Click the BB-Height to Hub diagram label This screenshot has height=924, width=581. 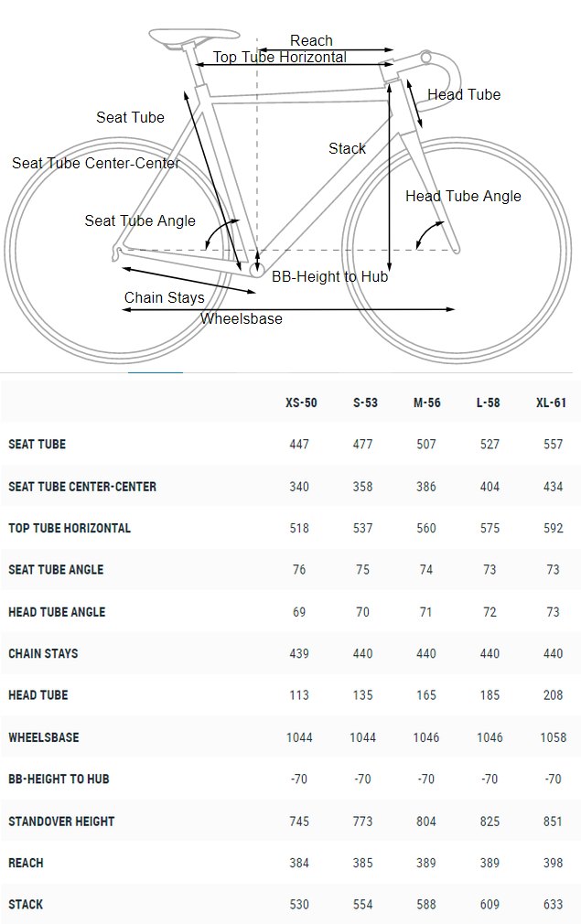click(x=330, y=276)
